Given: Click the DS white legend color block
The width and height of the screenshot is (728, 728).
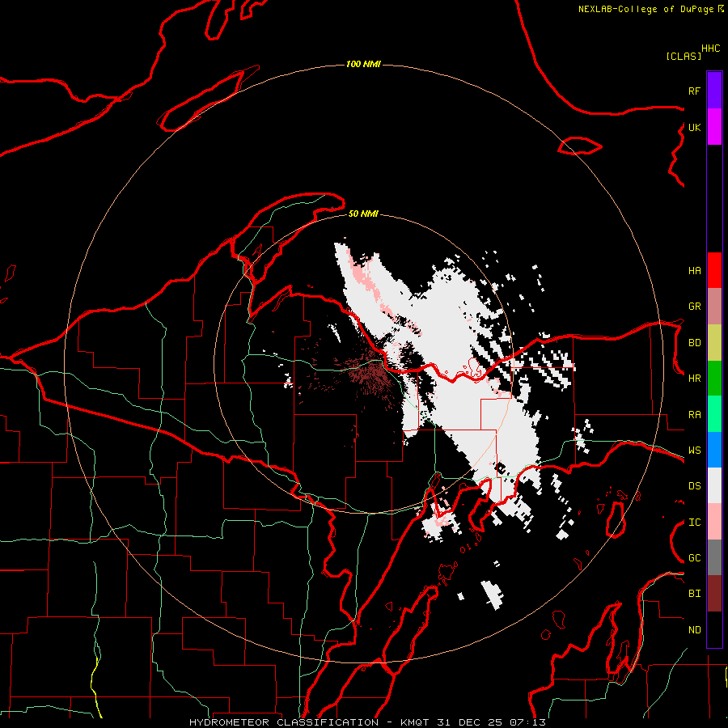Looking at the screenshot, I should click(x=714, y=485).
